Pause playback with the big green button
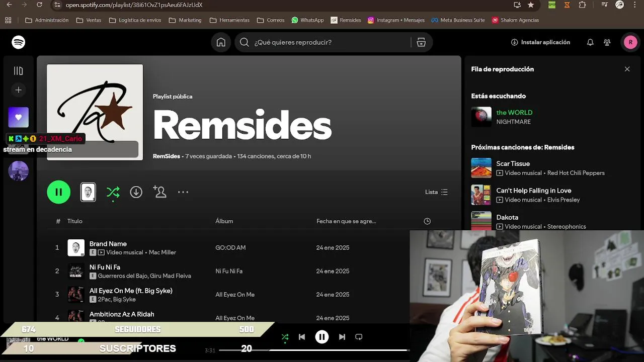The height and width of the screenshot is (362, 644). pyautogui.click(x=59, y=192)
